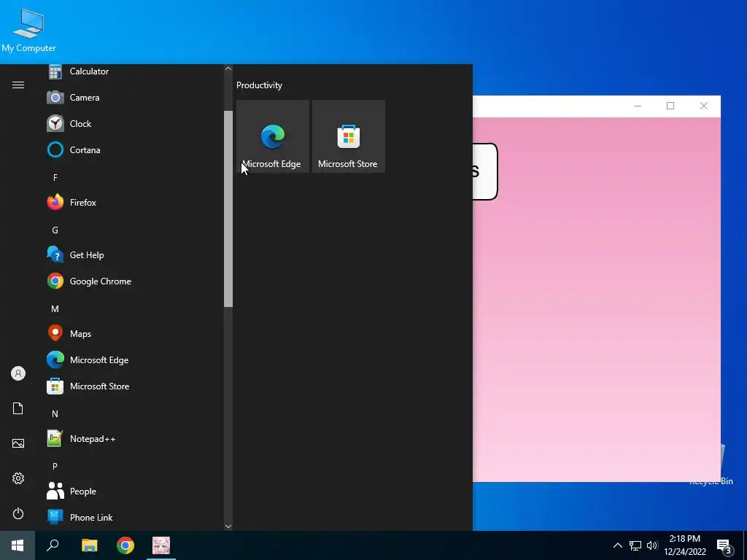
Task: Click the white rounded button in pink window
Action: (485, 171)
